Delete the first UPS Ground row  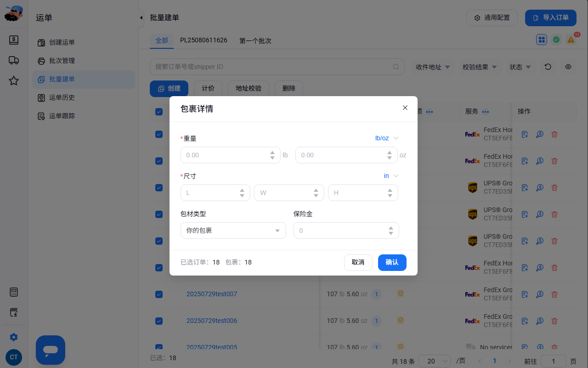tap(554, 188)
